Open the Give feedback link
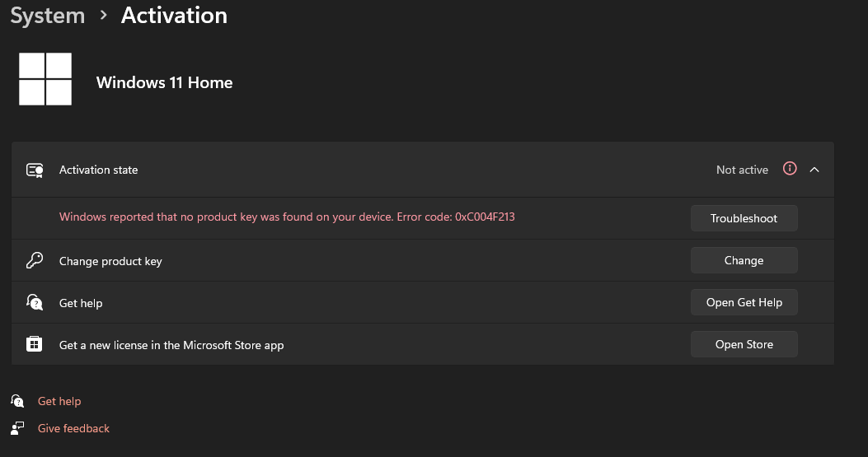868x457 pixels. pyautogui.click(x=73, y=428)
